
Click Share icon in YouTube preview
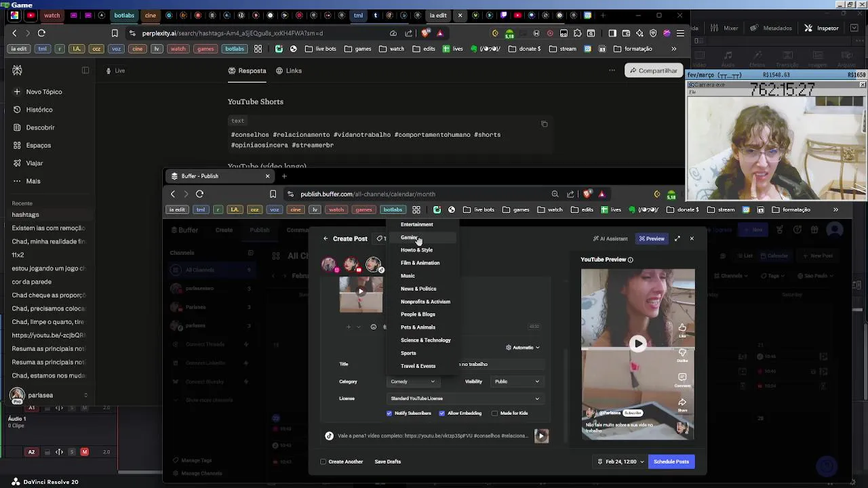tap(682, 404)
